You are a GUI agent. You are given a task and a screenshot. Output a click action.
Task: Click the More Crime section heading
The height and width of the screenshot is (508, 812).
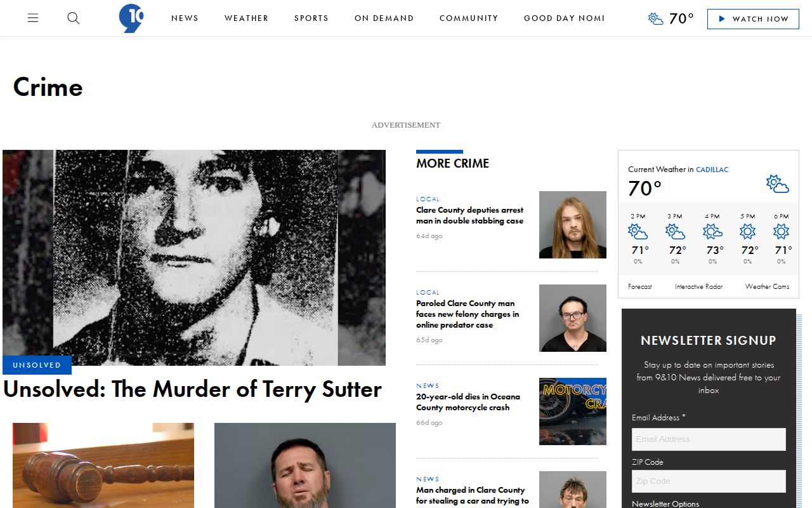[453, 163]
